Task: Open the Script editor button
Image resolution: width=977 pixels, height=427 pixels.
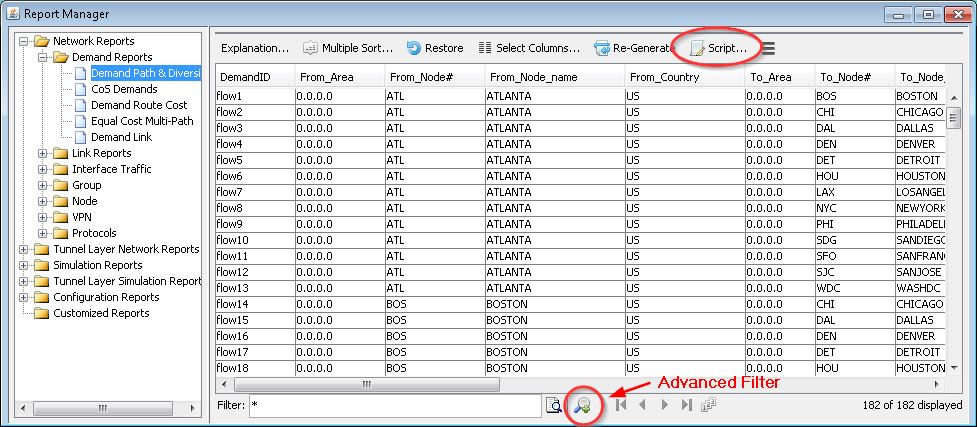Action: (718, 48)
